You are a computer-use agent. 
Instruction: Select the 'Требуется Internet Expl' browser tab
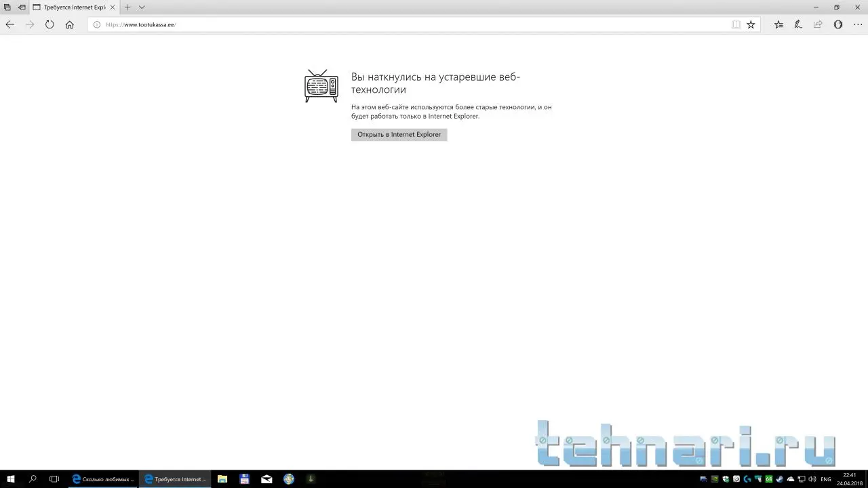(x=74, y=7)
